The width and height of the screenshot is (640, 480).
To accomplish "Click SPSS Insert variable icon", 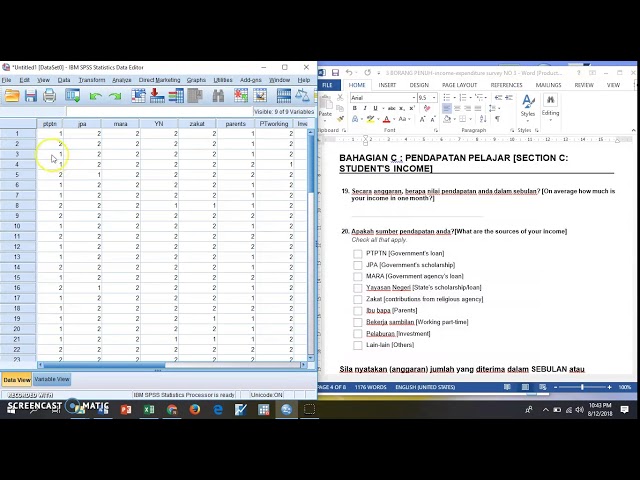I will 260,96.
